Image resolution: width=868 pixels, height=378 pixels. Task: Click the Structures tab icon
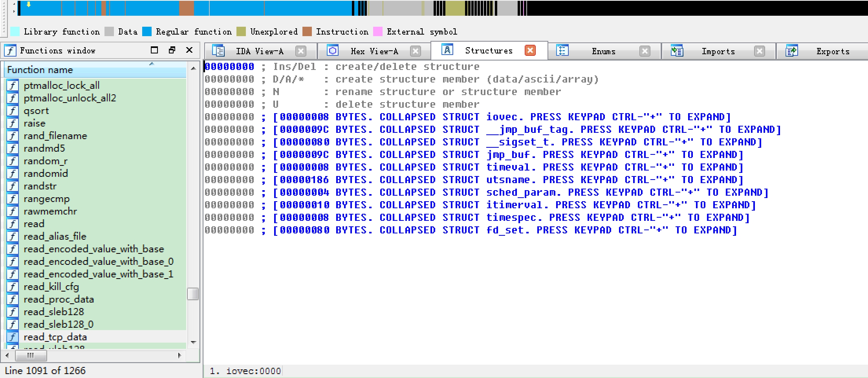[x=447, y=50]
